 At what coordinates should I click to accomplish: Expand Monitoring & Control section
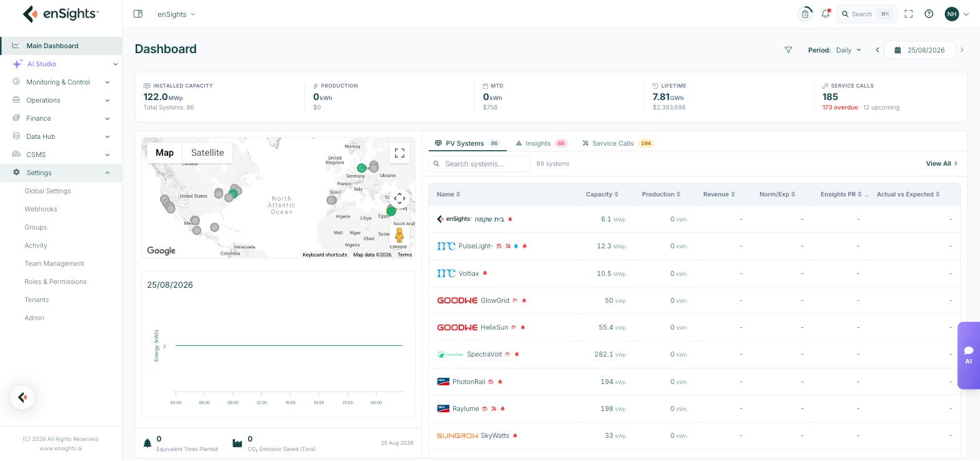pos(61,82)
